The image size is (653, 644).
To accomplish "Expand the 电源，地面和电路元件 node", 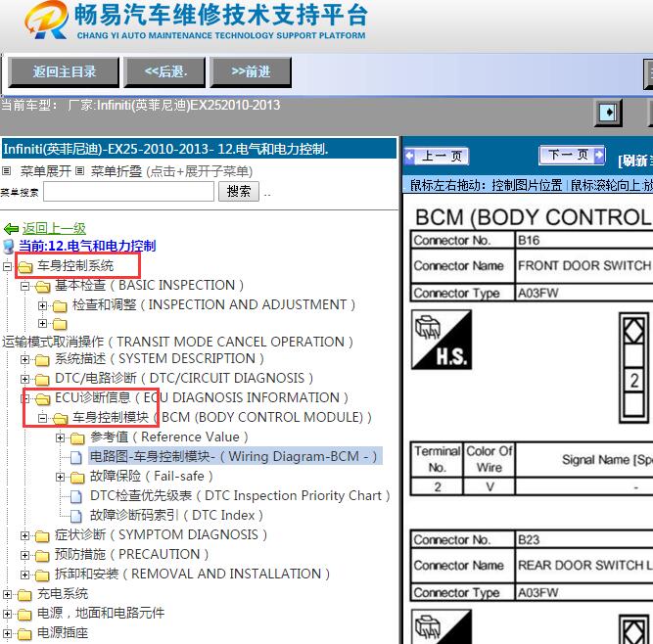I will [x=7, y=614].
